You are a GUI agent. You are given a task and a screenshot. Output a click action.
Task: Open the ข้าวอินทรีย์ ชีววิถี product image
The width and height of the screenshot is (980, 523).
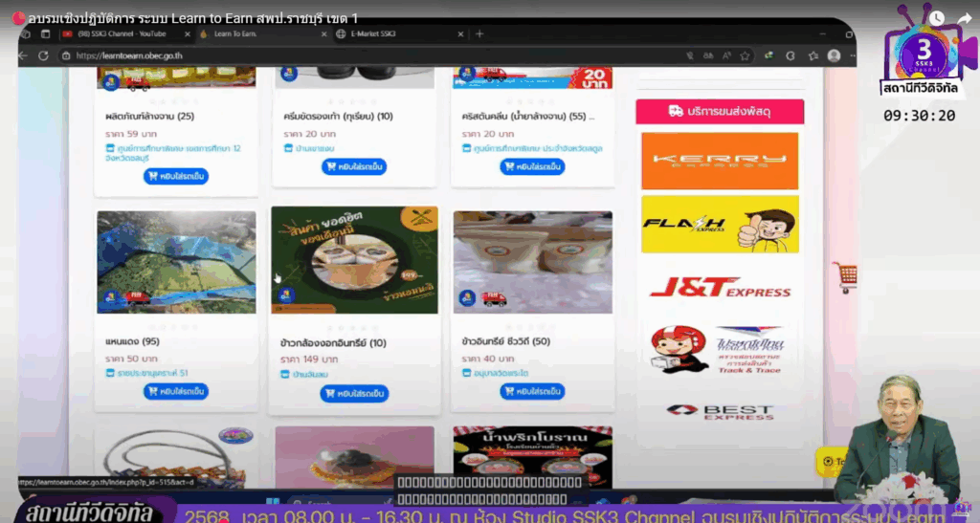(532, 262)
